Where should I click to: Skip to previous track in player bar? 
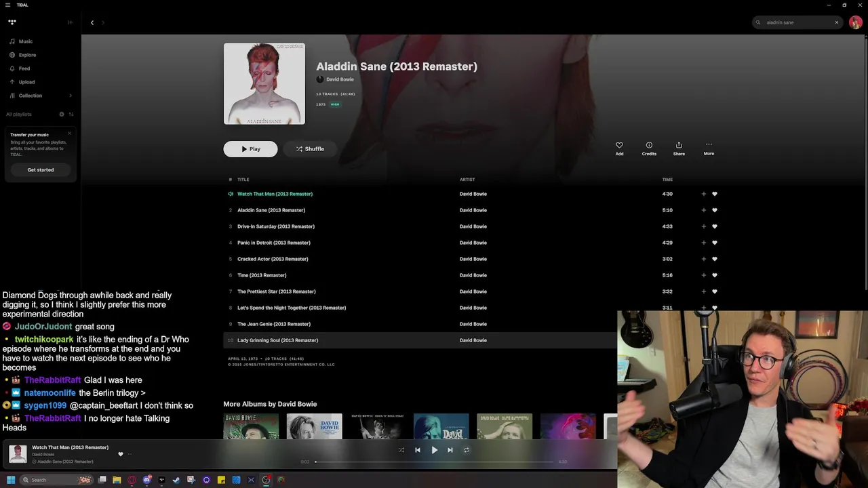pos(418,450)
